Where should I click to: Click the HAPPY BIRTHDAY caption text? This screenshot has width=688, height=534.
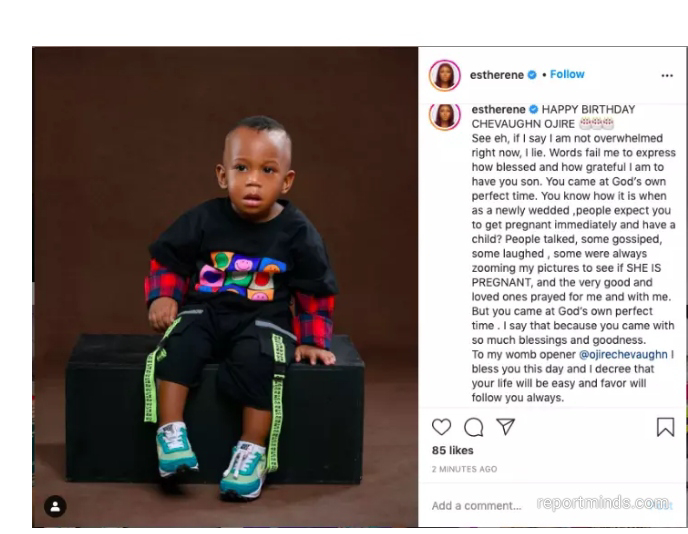click(x=588, y=109)
